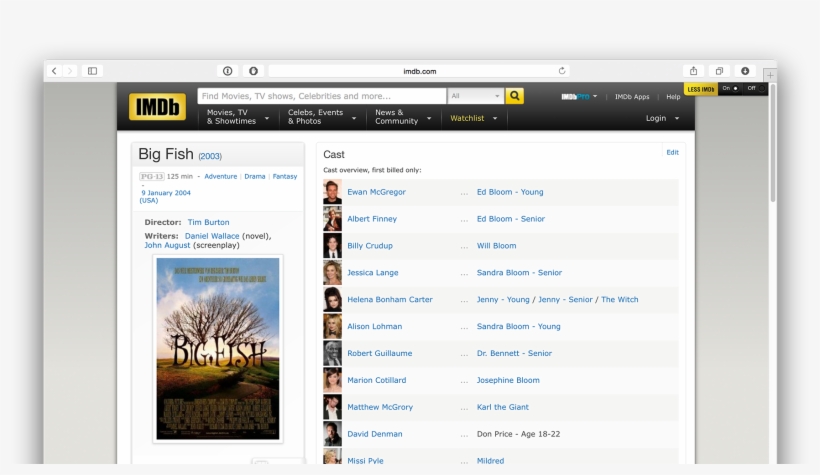Open Helena Bonham Carter's headshot thumbnail
820x475 pixels.
[x=332, y=299]
